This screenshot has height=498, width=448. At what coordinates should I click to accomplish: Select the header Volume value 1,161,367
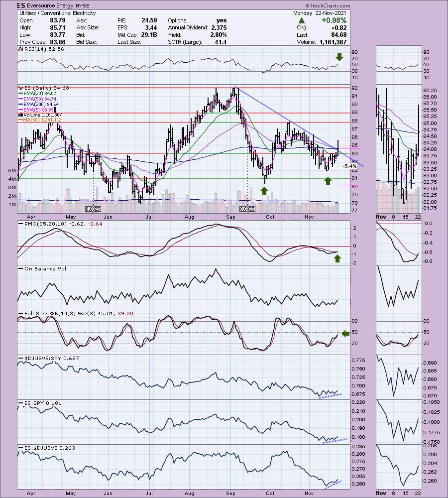point(333,42)
